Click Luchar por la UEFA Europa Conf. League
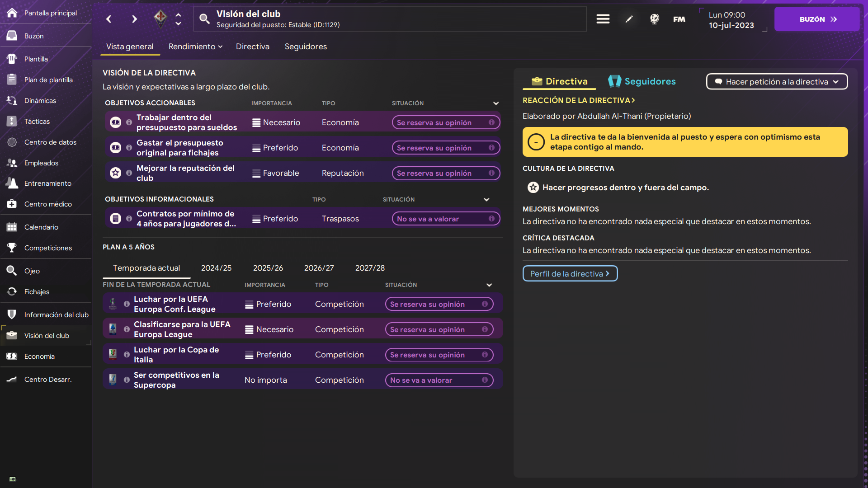 click(x=175, y=304)
